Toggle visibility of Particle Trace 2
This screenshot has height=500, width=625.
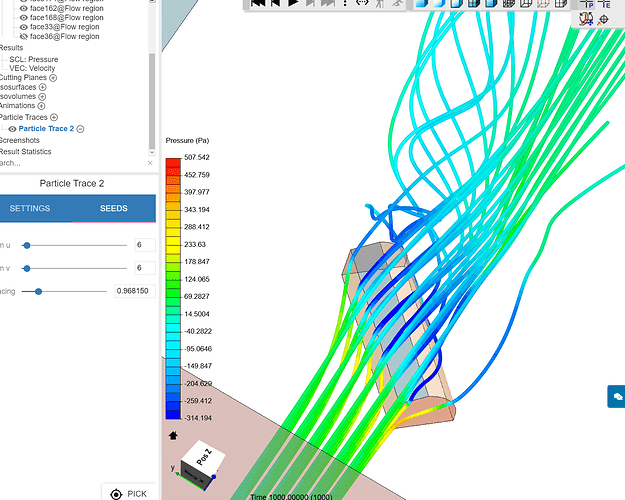pyautogui.click(x=12, y=128)
